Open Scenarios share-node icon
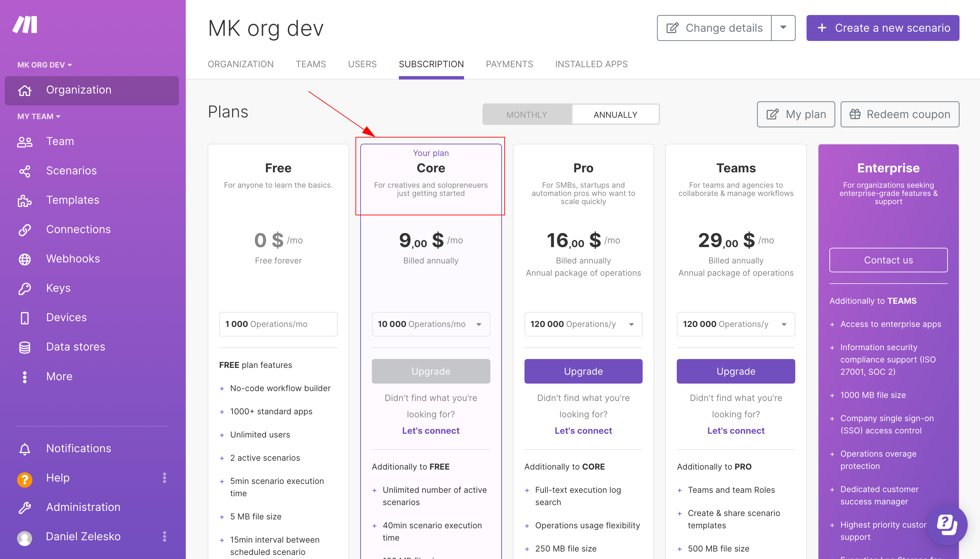This screenshot has height=559, width=980. 25,171
